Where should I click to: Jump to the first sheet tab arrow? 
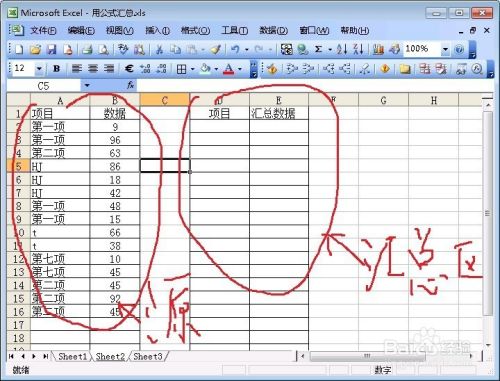11,356
